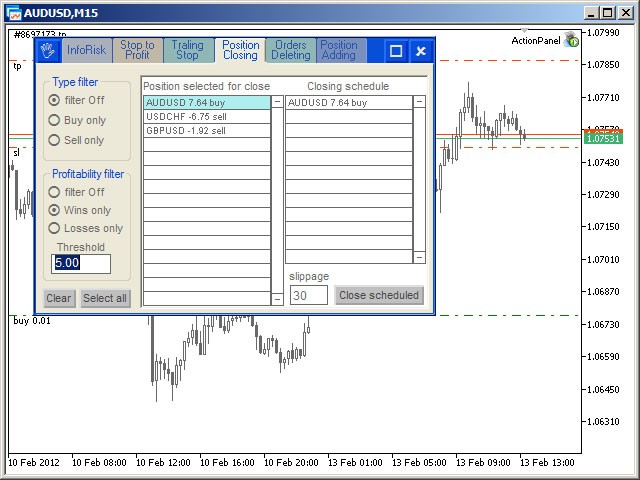Select the Wins only radio button
The width and height of the screenshot is (640, 480).
click(x=54, y=210)
